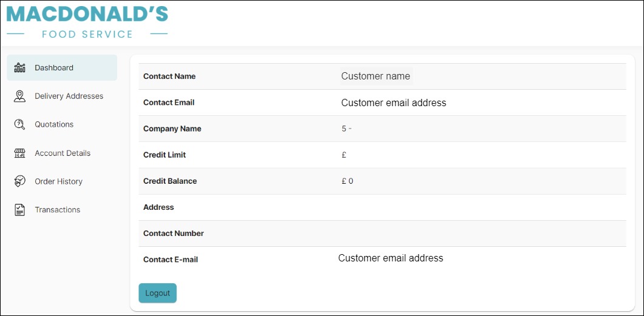Screen dimensions: 644x316
Task: Click the Credit Limit row label
Action: [x=164, y=155]
